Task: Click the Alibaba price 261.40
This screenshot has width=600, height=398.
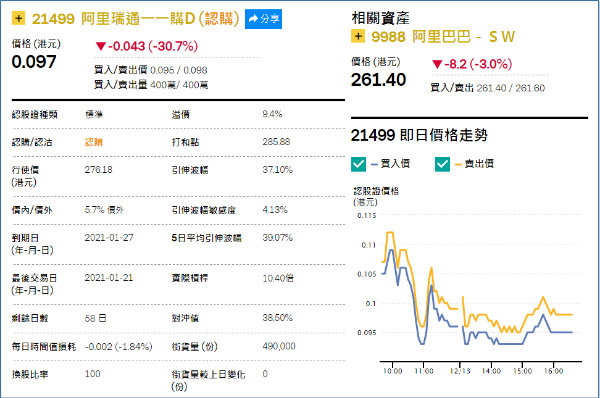Action: [378, 80]
